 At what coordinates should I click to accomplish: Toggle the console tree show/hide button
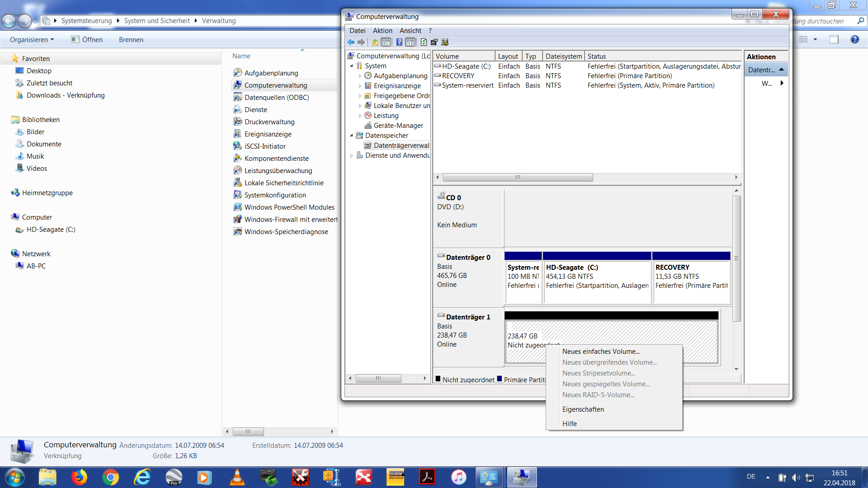[386, 42]
